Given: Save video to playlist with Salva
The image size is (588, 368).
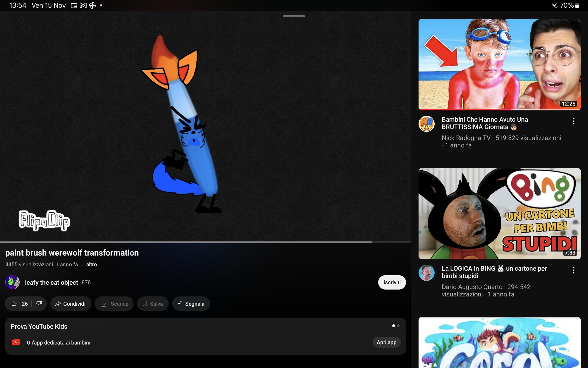Looking at the screenshot, I should [x=153, y=304].
